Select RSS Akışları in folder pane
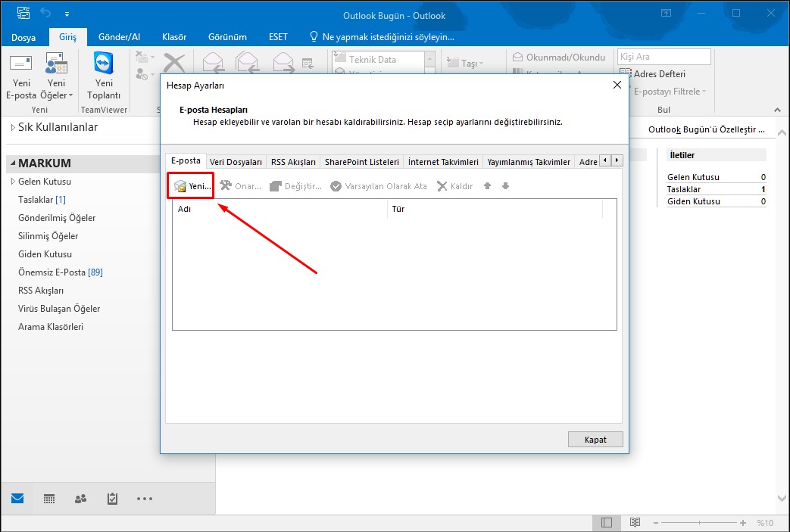The width and height of the screenshot is (790, 532). [41, 291]
